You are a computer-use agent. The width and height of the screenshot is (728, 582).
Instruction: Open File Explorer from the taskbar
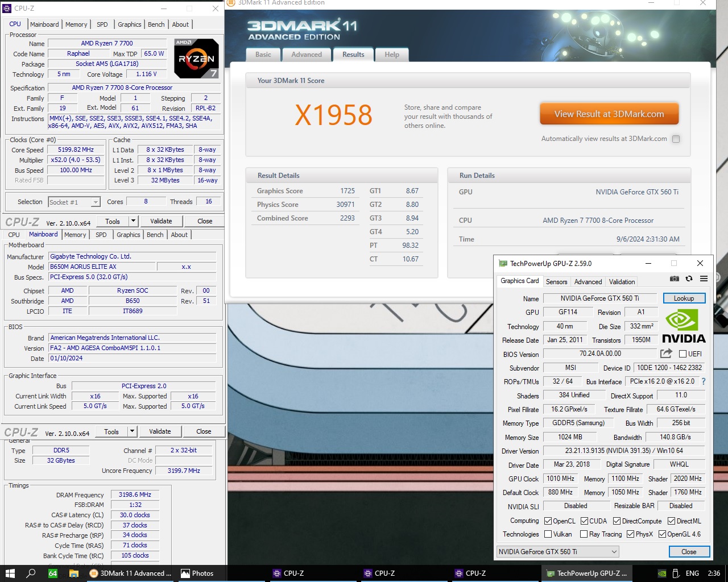(x=74, y=573)
